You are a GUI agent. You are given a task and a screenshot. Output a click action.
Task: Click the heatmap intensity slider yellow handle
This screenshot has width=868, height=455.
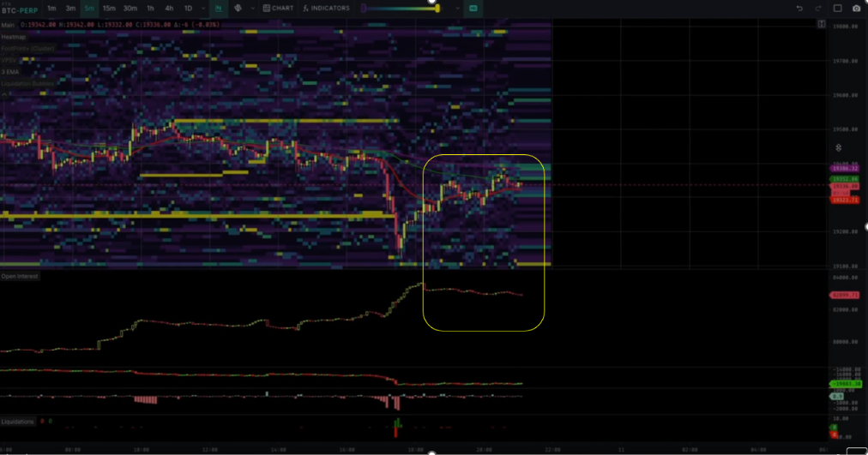(x=437, y=9)
